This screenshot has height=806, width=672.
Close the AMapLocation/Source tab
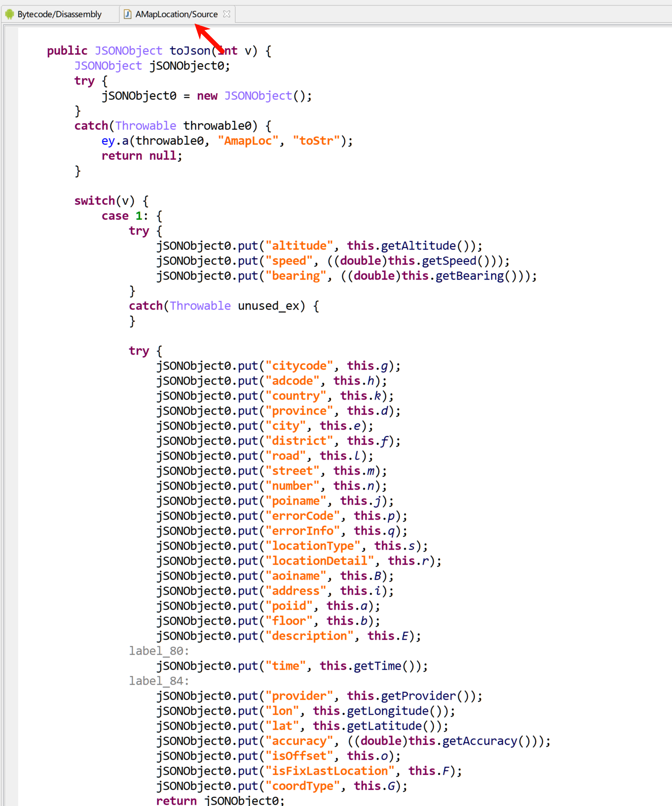click(226, 14)
